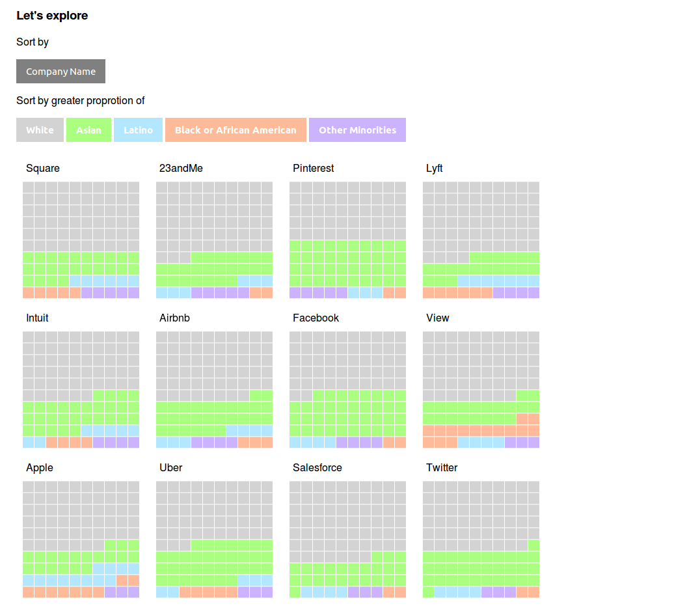This screenshot has width=700, height=606.
Task: Click the Square waffle chart
Action: [x=81, y=240]
